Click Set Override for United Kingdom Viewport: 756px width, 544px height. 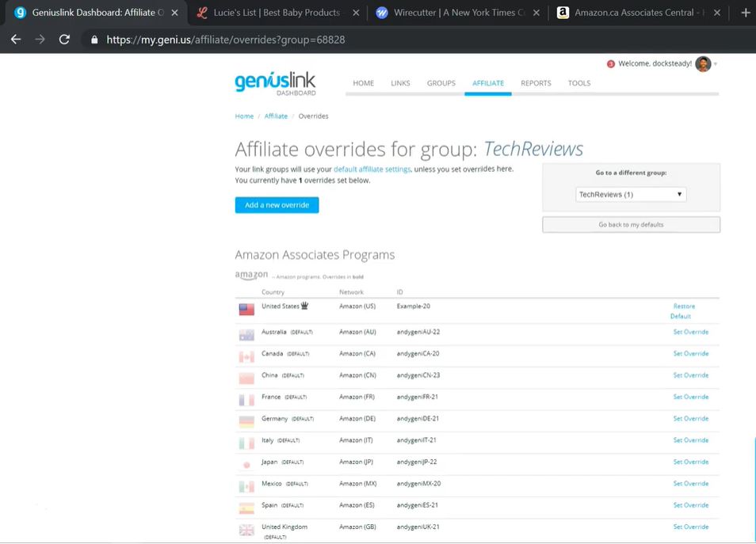click(x=691, y=527)
